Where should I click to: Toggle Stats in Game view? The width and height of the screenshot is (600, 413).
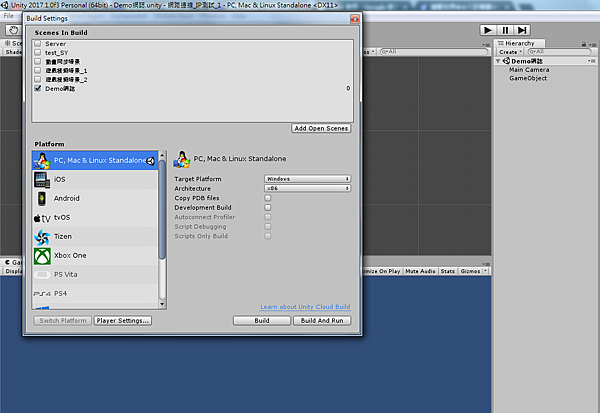[x=447, y=271]
